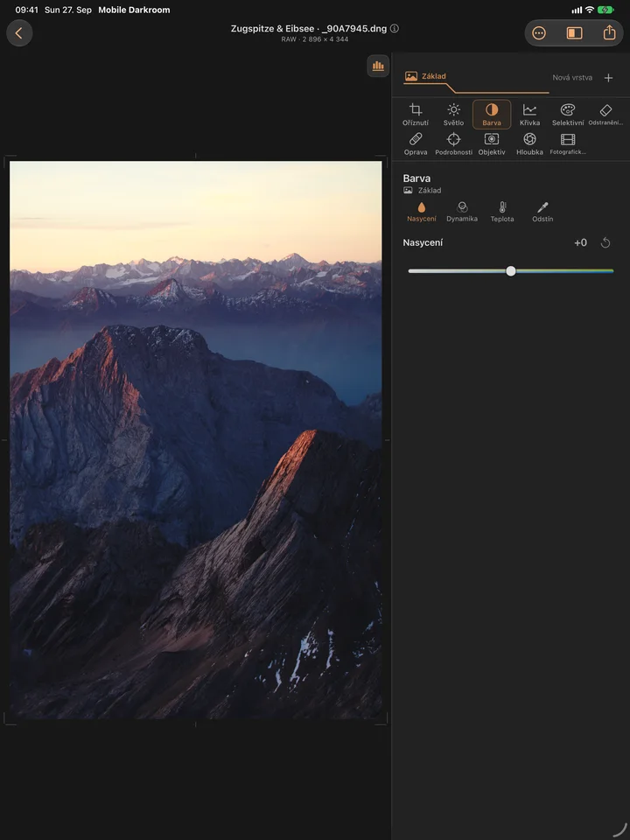The image size is (630, 840).
Task: Choose the Odstranění eraser tool
Action: (605, 115)
